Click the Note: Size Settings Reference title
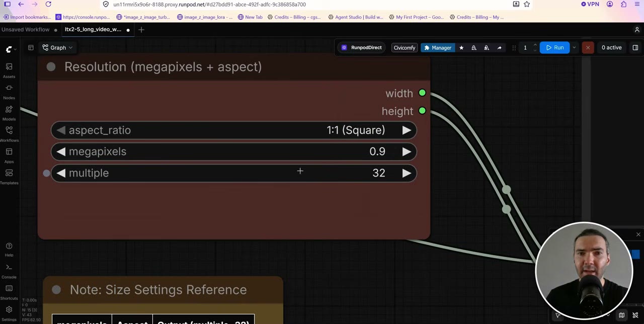The height and width of the screenshot is (324, 644). [x=158, y=290]
